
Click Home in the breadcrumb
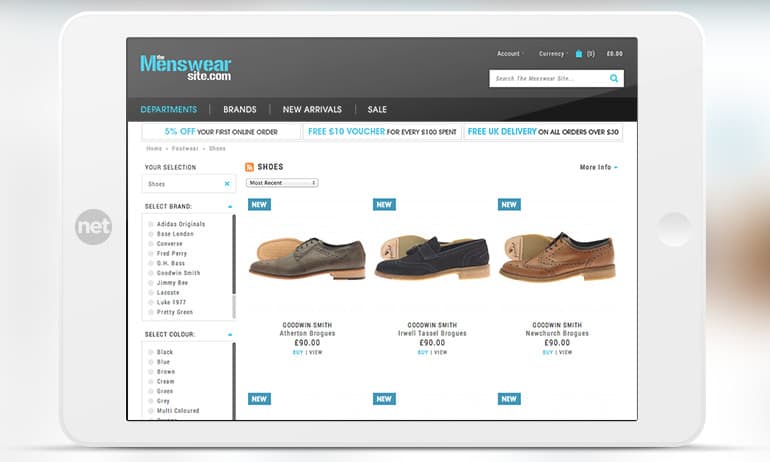154,148
